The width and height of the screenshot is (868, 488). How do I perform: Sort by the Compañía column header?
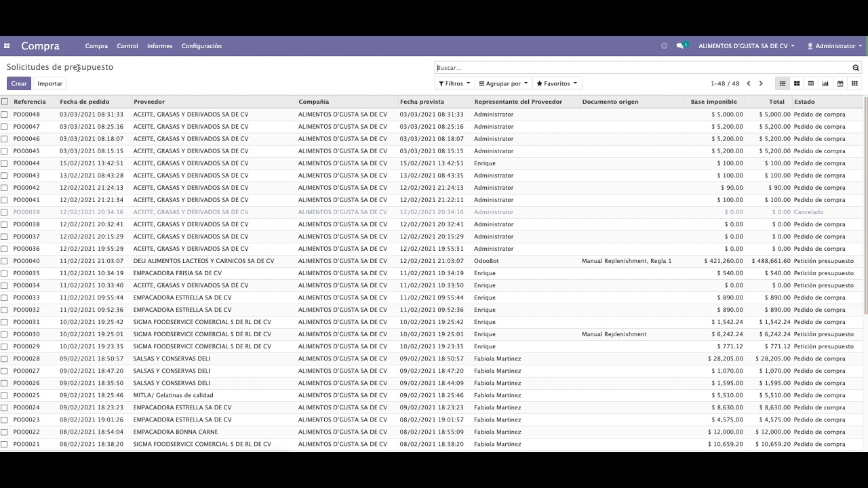(313, 102)
